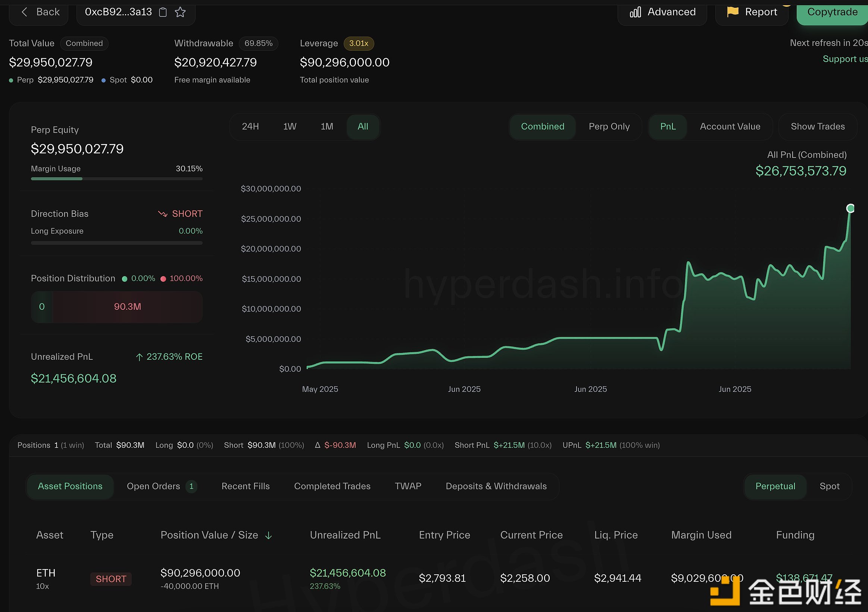Toggle chart to Perp Only
The height and width of the screenshot is (612, 868).
[x=609, y=127]
